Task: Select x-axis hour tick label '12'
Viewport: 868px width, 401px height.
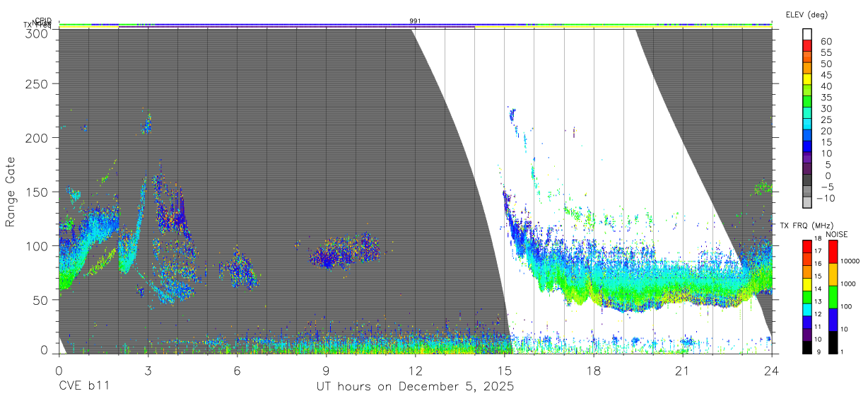Action: coord(415,370)
